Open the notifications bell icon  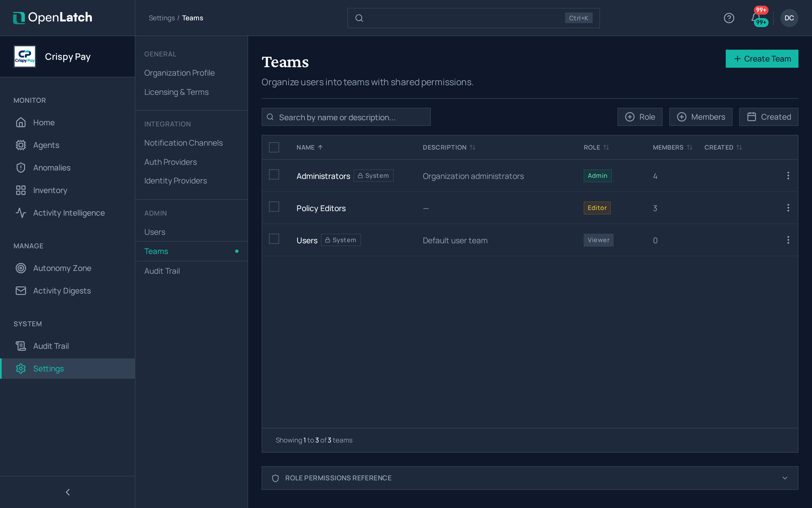(x=756, y=17)
